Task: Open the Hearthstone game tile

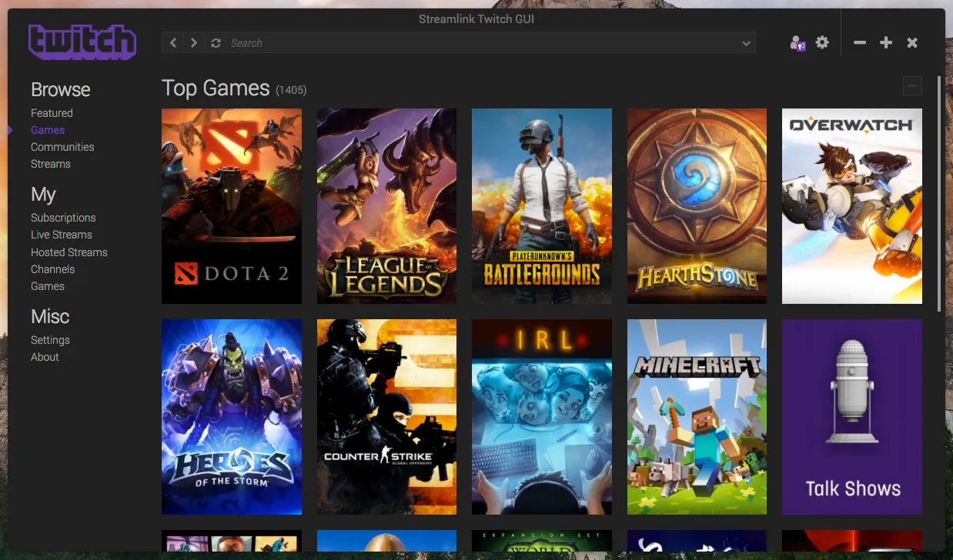Action: coord(697,206)
